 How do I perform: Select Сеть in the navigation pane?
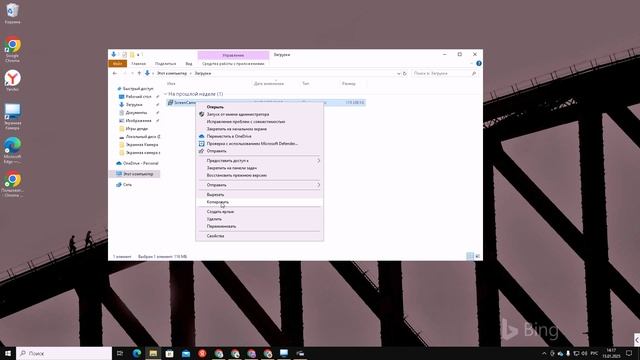(127, 184)
